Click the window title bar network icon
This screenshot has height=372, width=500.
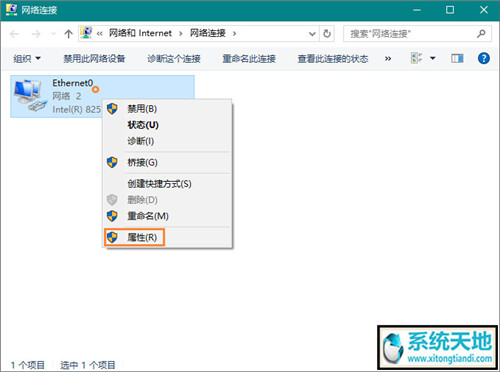click(x=11, y=9)
